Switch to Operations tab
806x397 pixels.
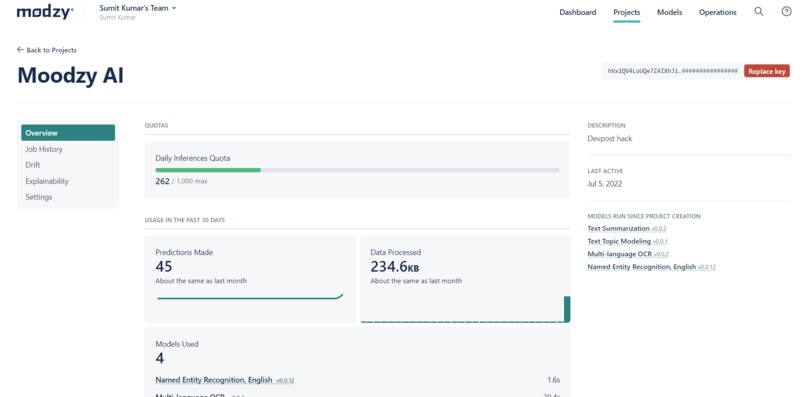tap(718, 12)
